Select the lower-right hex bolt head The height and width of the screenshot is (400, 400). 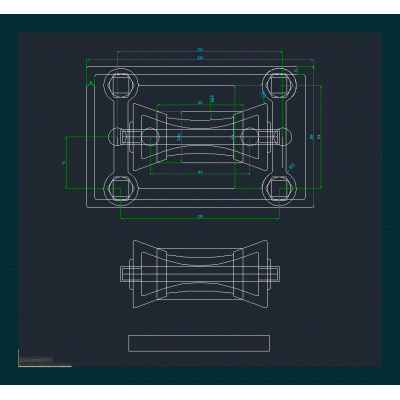pos(279,188)
